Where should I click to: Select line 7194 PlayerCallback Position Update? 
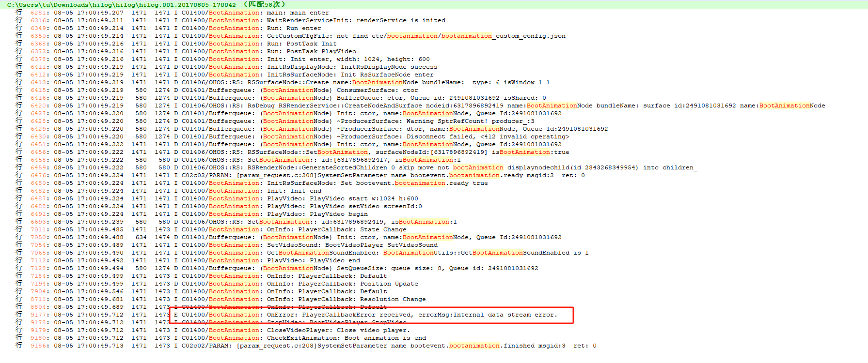pos(217,284)
